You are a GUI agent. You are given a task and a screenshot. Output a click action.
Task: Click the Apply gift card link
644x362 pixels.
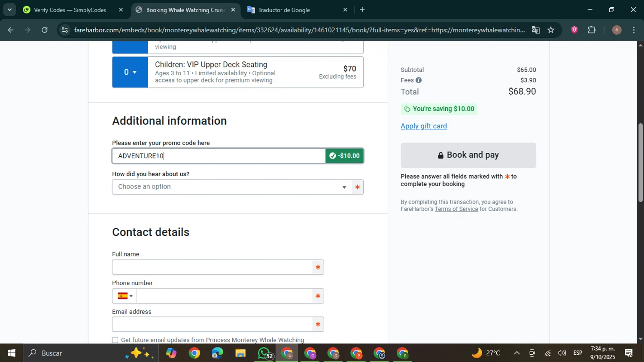[424, 126]
